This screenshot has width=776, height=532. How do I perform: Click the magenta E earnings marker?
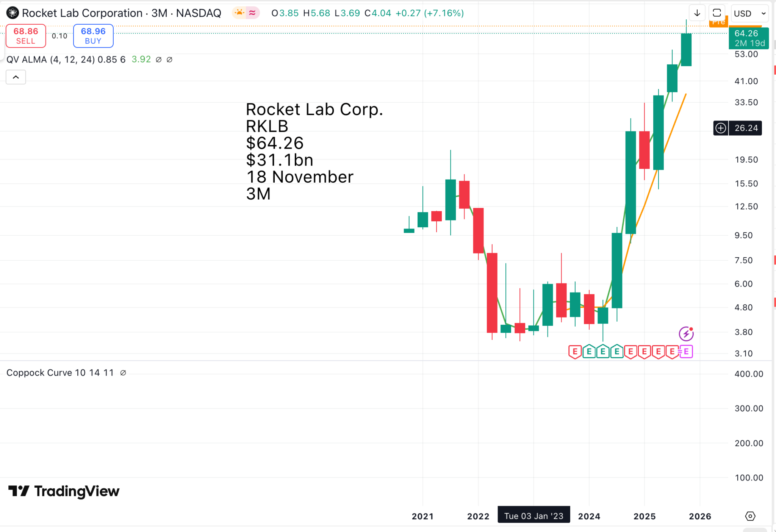tap(686, 352)
